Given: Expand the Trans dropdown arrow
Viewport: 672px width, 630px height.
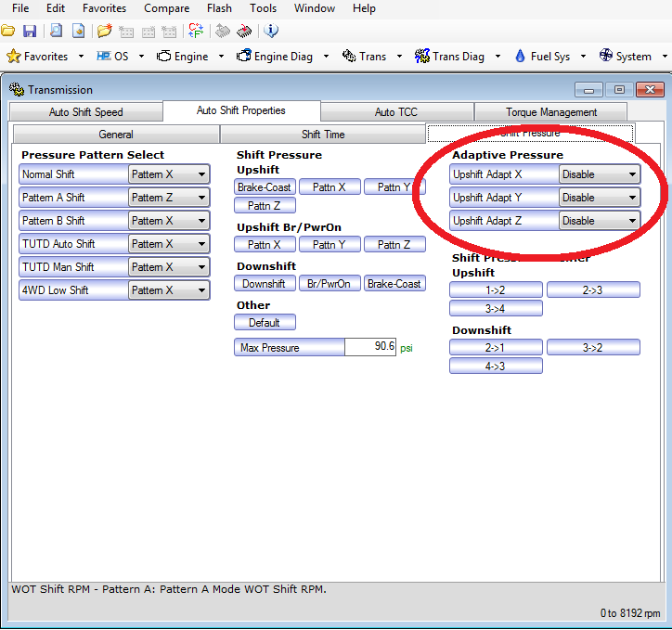Looking at the screenshot, I should tap(399, 56).
